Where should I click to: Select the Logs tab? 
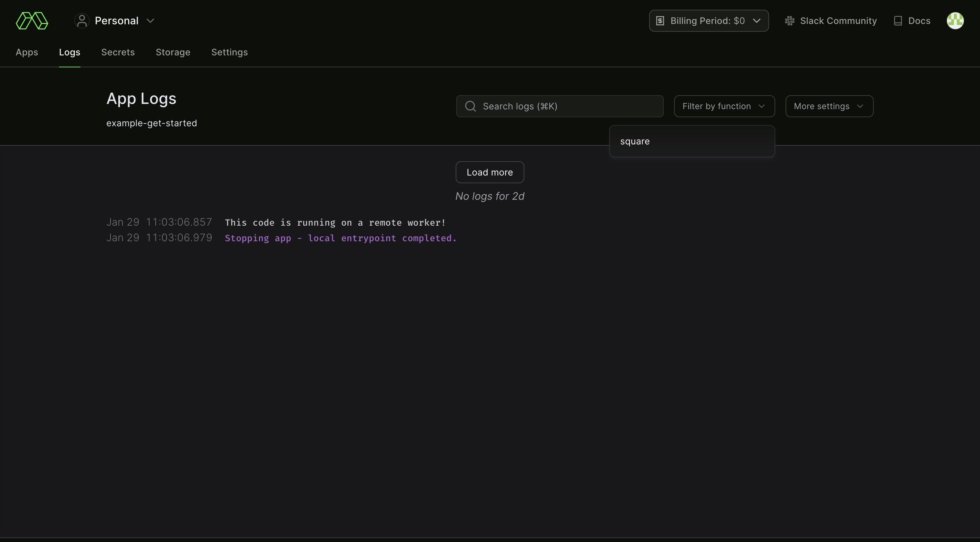pyautogui.click(x=69, y=52)
